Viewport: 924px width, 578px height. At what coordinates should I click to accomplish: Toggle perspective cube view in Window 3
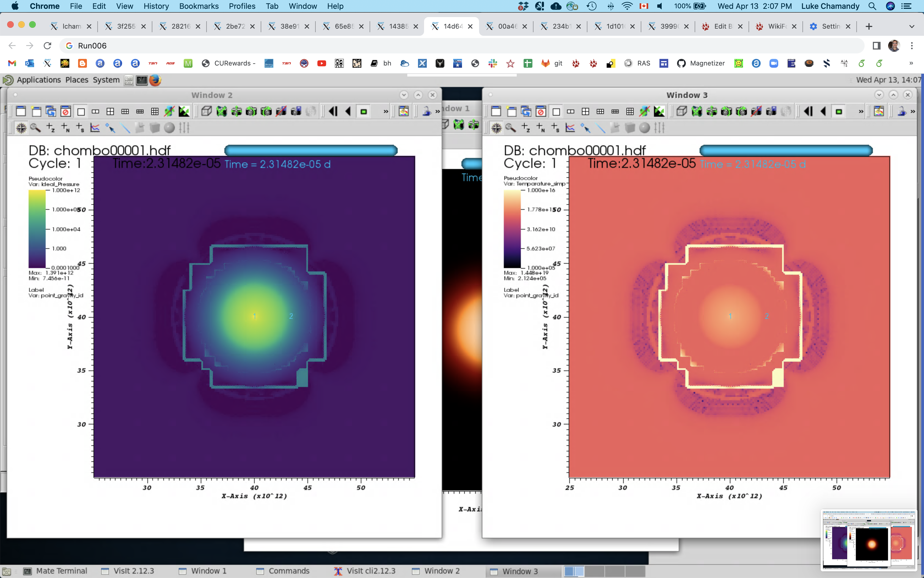click(x=682, y=111)
